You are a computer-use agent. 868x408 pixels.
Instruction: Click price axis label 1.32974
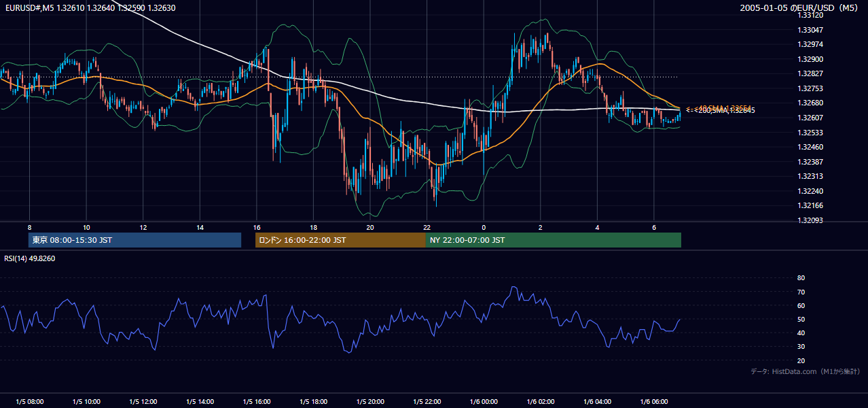pos(810,44)
